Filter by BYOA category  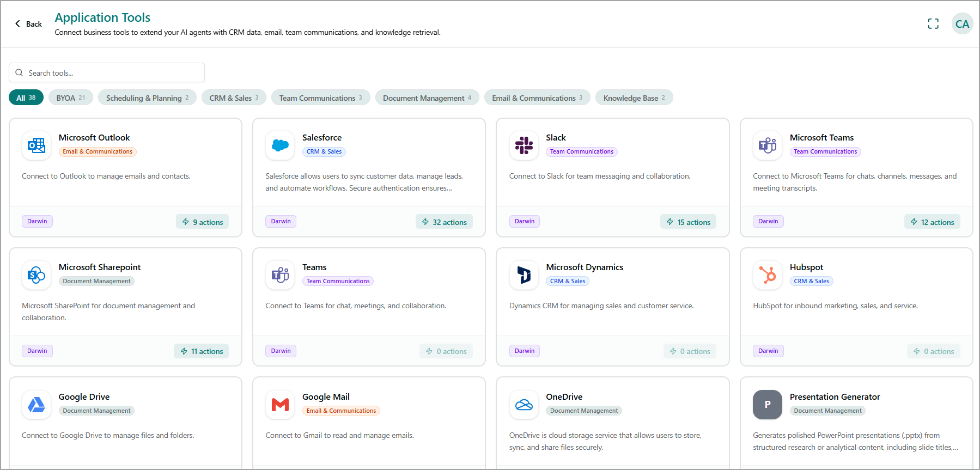(x=71, y=97)
